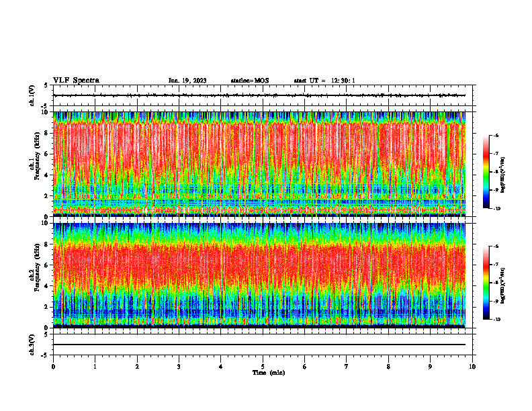Click the "4" kHz tick on ch.1 frequency axis
The image size is (532, 411).
[x=47, y=175]
